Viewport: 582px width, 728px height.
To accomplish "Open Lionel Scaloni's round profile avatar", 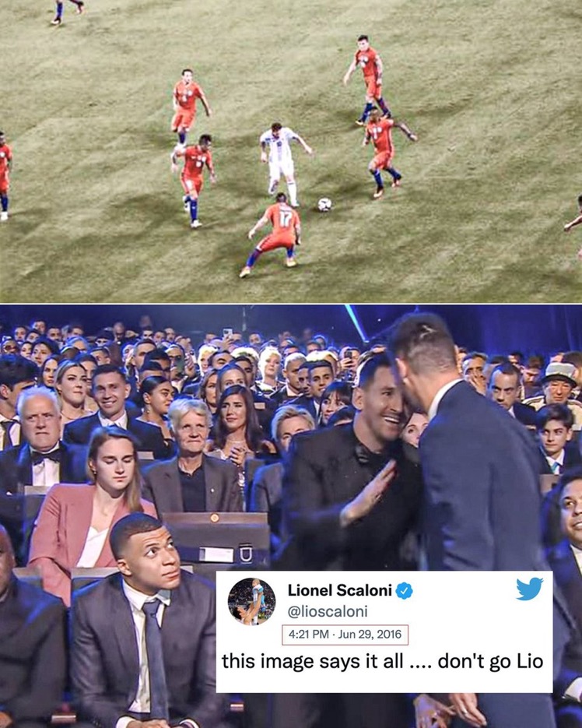I will pyautogui.click(x=251, y=602).
